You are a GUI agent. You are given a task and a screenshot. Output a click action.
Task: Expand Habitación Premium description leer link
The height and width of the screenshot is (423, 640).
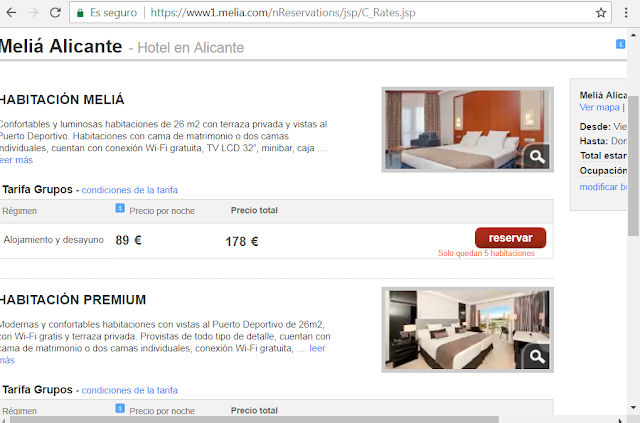point(317,348)
